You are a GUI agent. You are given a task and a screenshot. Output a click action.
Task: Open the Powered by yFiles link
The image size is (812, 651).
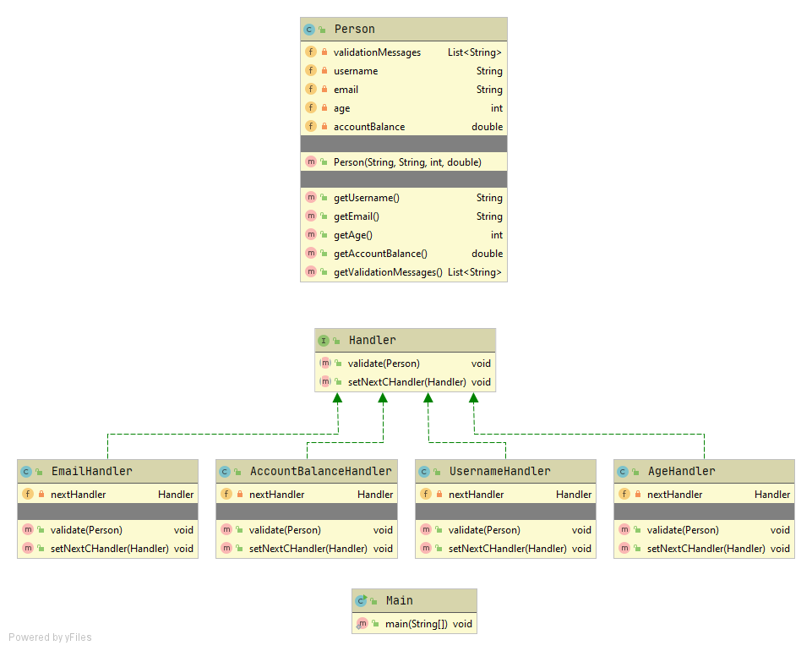coord(49,637)
